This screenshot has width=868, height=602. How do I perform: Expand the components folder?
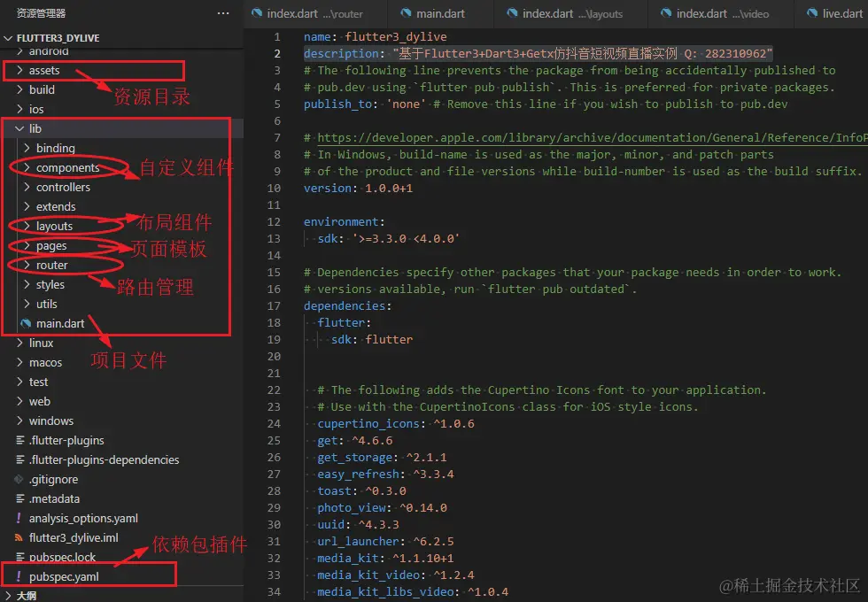27,167
